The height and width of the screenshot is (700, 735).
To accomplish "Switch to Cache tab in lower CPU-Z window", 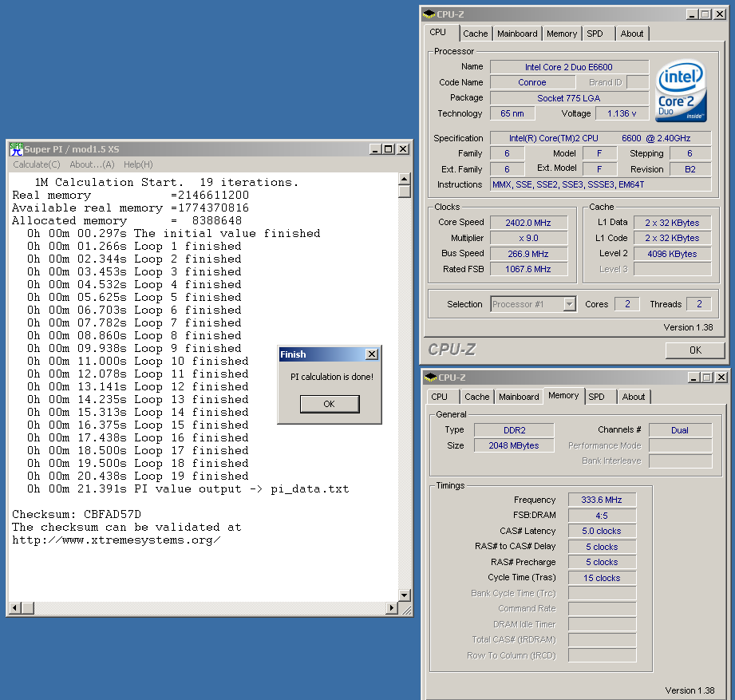I will click(476, 397).
